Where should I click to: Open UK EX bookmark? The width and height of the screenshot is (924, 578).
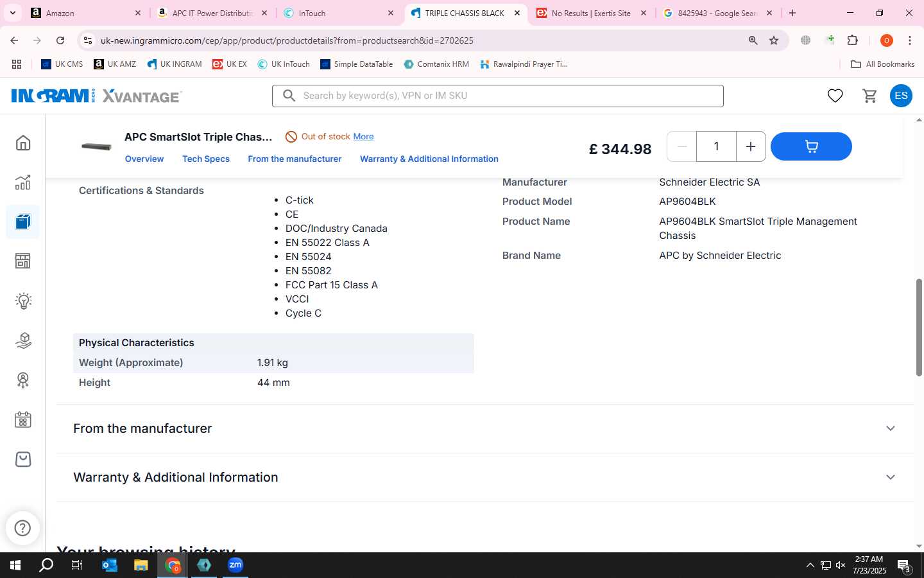coord(230,64)
